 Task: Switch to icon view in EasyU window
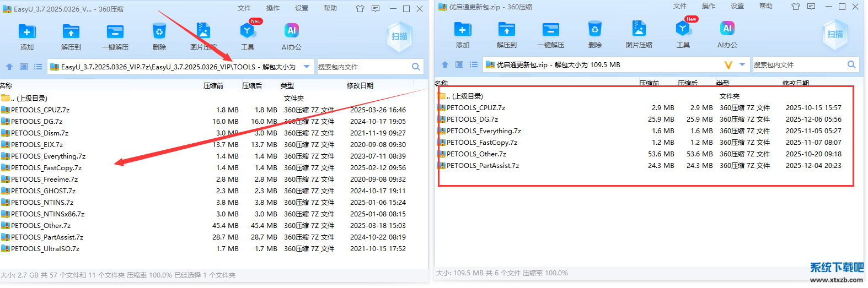click(24, 67)
